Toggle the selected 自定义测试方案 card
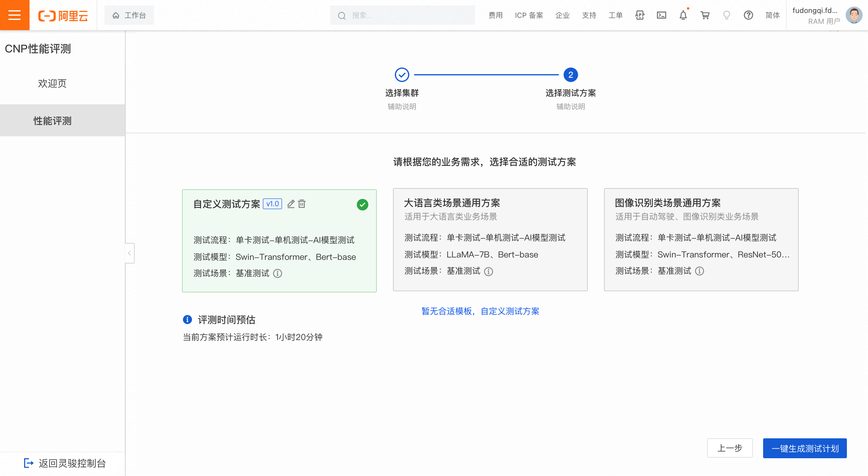 pyautogui.click(x=279, y=240)
